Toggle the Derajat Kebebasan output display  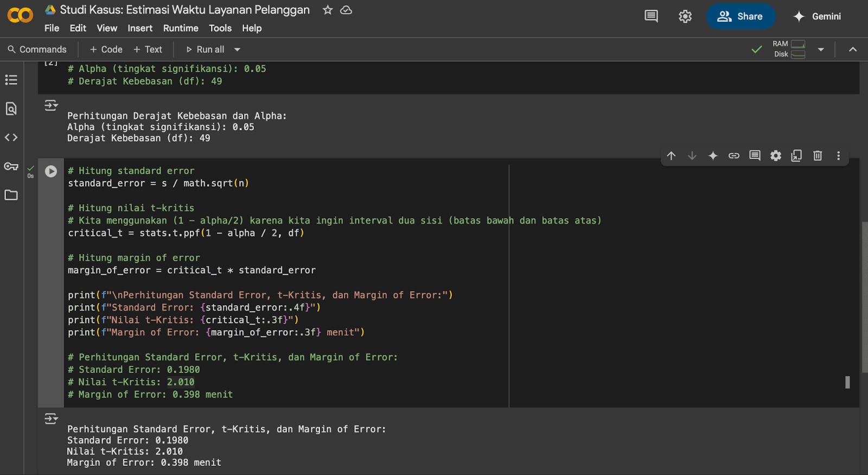point(51,105)
